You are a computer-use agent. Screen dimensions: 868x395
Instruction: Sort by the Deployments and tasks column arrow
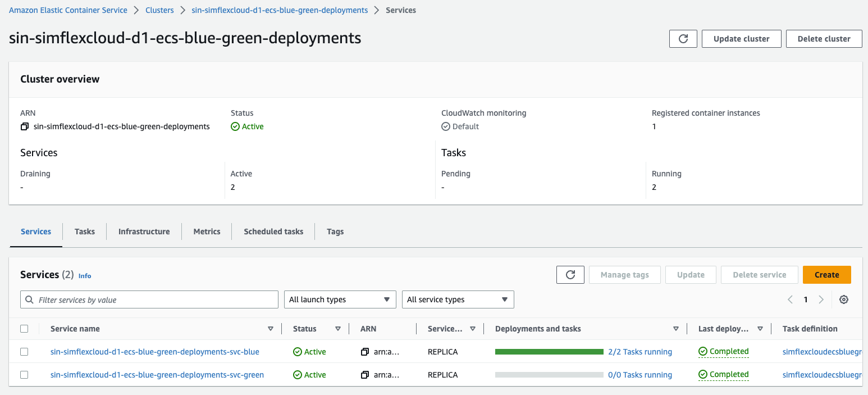tap(676, 329)
